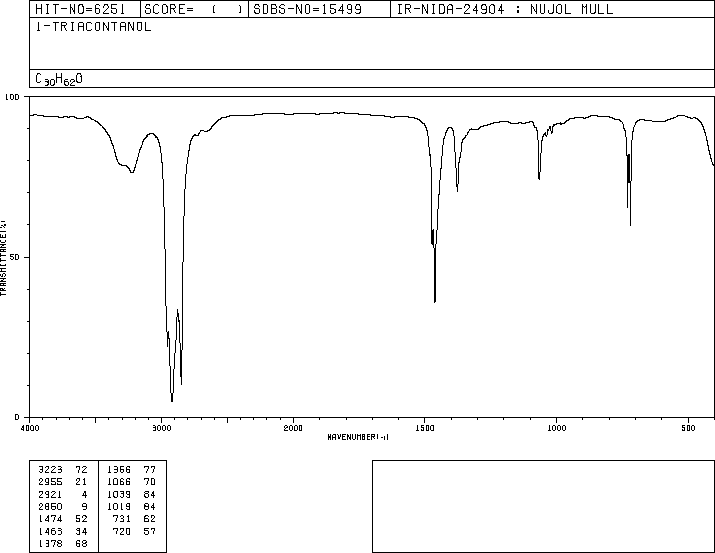This screenshot has width=715, height=553.
Task: Click the SCORE= header field
Action: click(194, 9)
